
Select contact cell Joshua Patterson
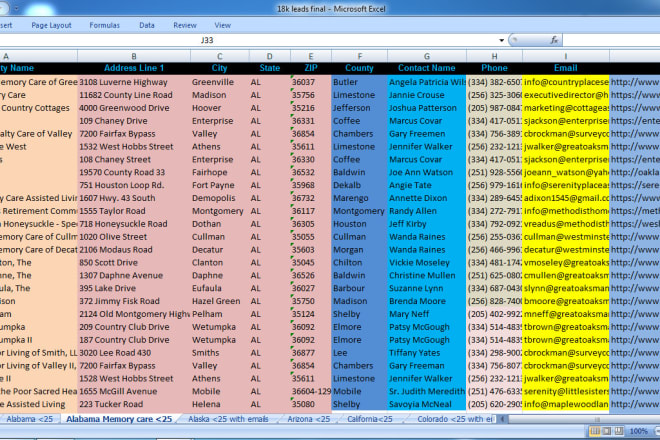pos(426,108)
